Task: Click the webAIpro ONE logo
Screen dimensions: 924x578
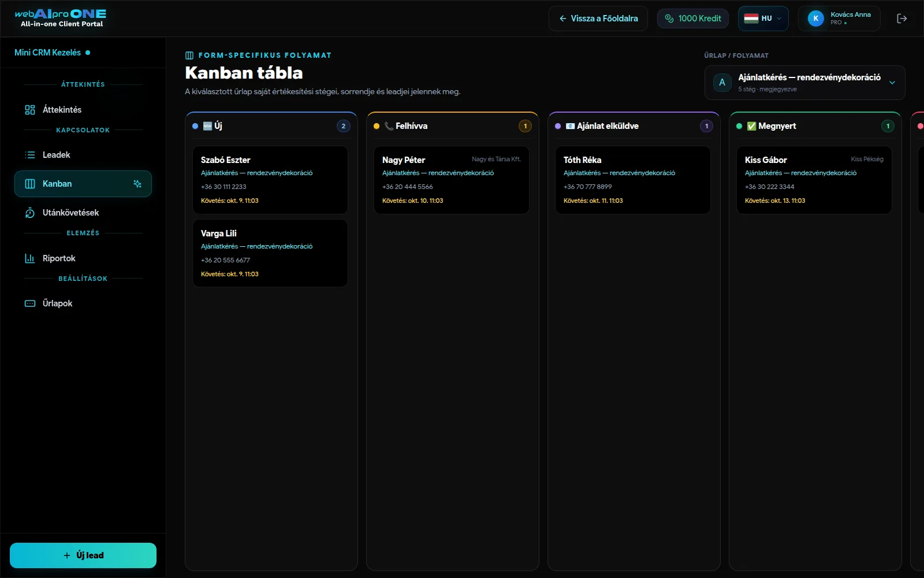Action: pos(61,18)
